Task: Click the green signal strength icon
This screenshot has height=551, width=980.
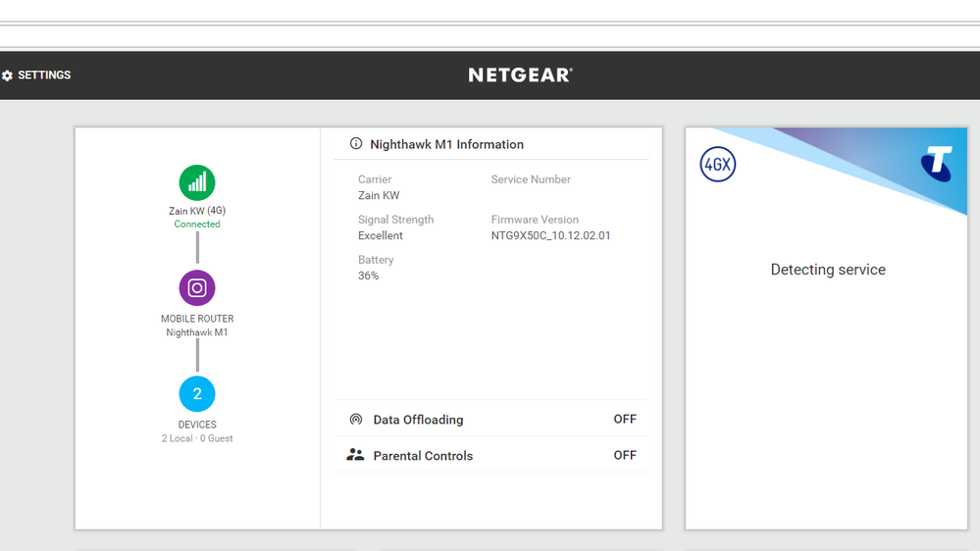Action: [x=197, y=183]
